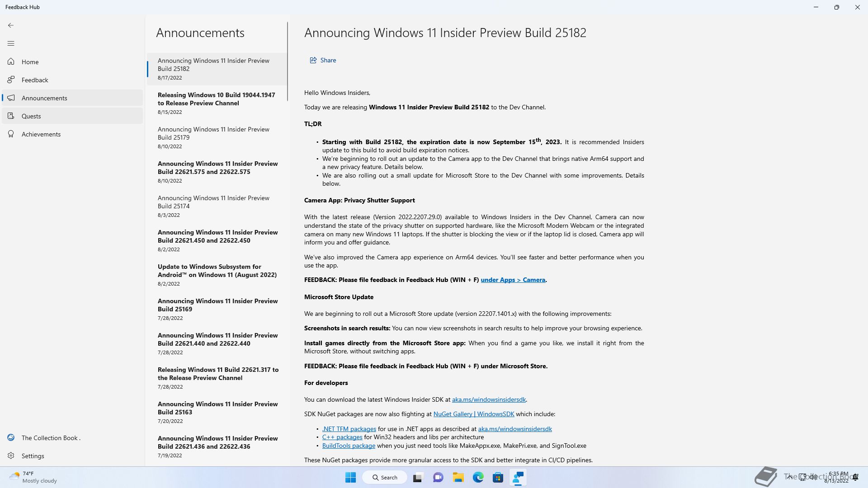
Task: Click the Share button label
Action: coord(328,60)
